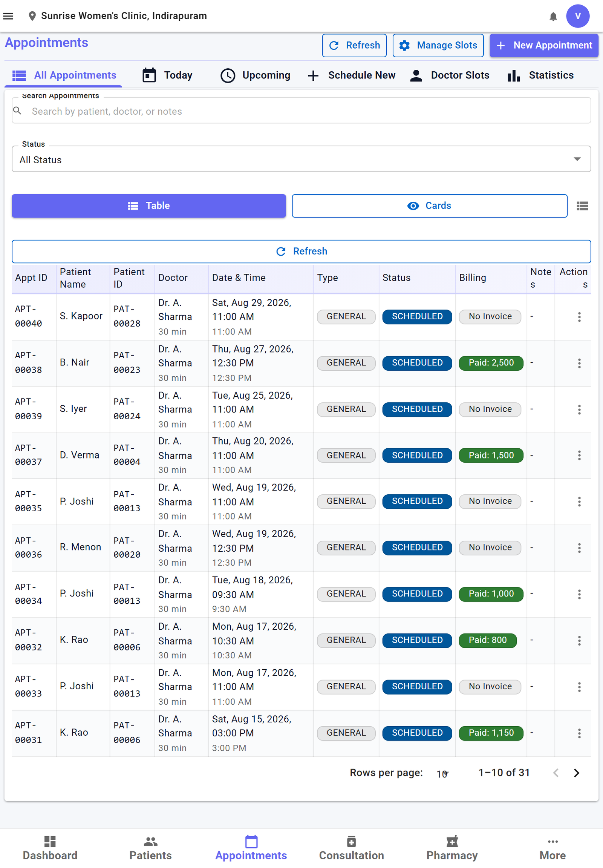Open the user avatar V menu
Viewport: 603px width, 868px height.
pyautogui.click(x=578, y=16)
